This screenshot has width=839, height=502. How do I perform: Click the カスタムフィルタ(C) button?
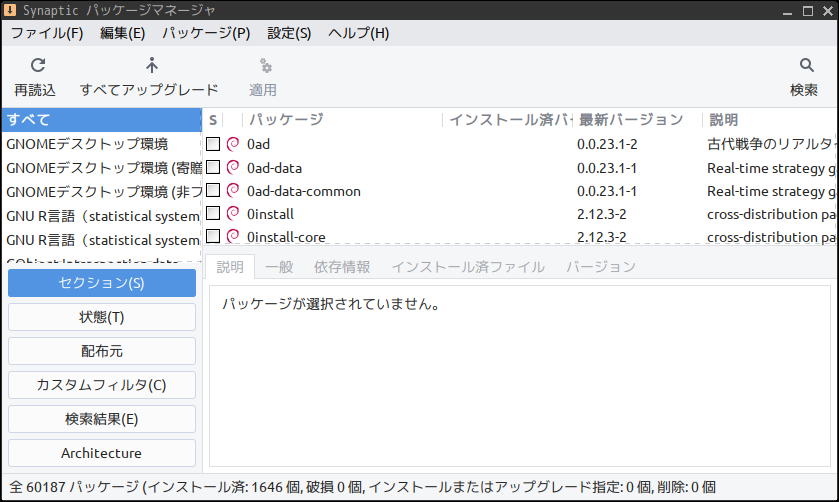(x=102, y=385)
